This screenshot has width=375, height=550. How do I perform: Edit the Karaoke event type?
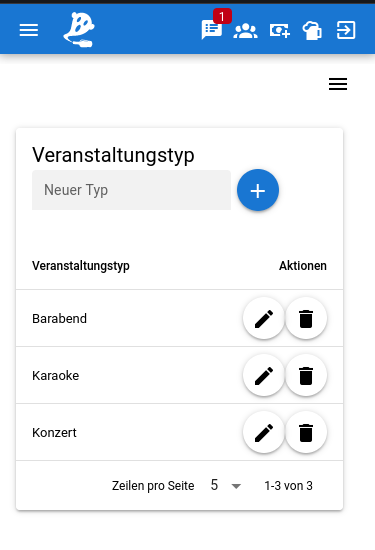(x=264, y=375)
